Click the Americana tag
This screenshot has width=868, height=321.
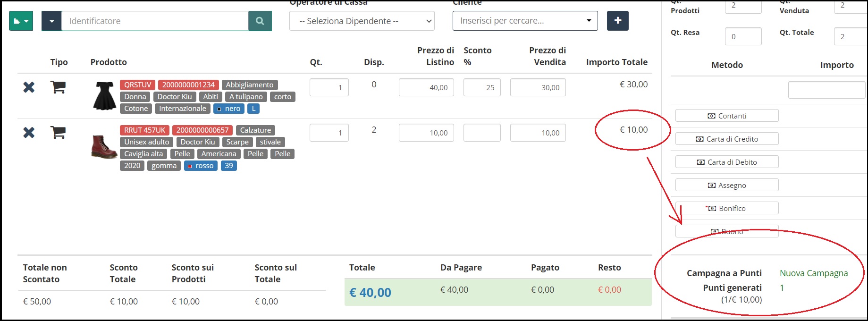(219, 154)
